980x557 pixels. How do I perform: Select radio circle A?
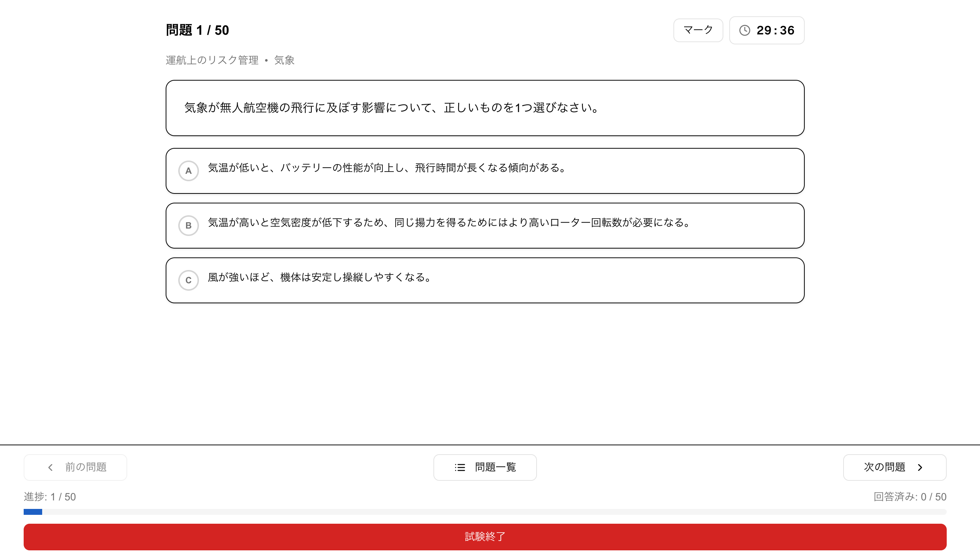coord(188,171)
